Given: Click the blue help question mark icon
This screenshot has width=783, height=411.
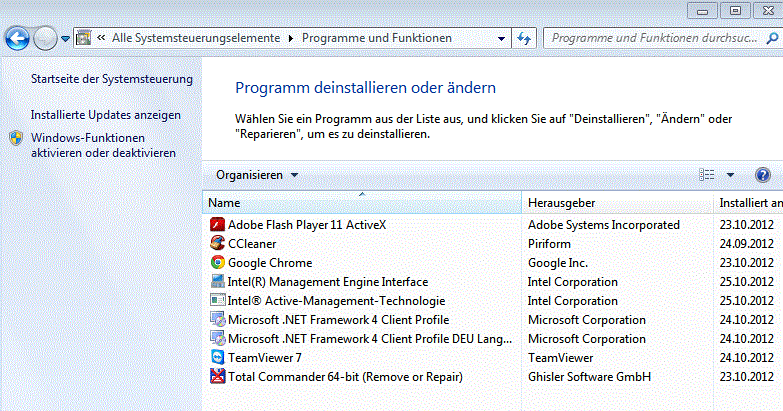Looking at the screenshot, I should [763, 175].
